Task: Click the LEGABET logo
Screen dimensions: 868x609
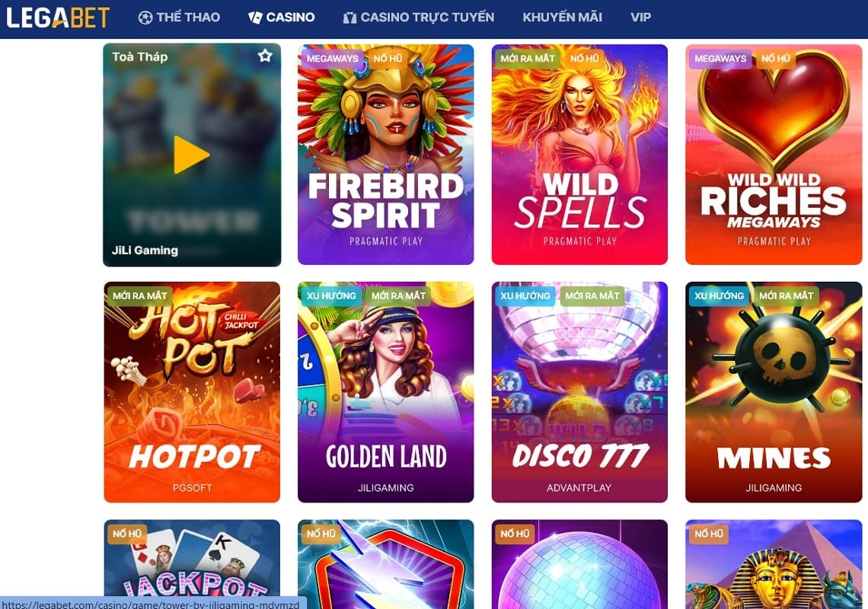Action: (x=58, y=18)
